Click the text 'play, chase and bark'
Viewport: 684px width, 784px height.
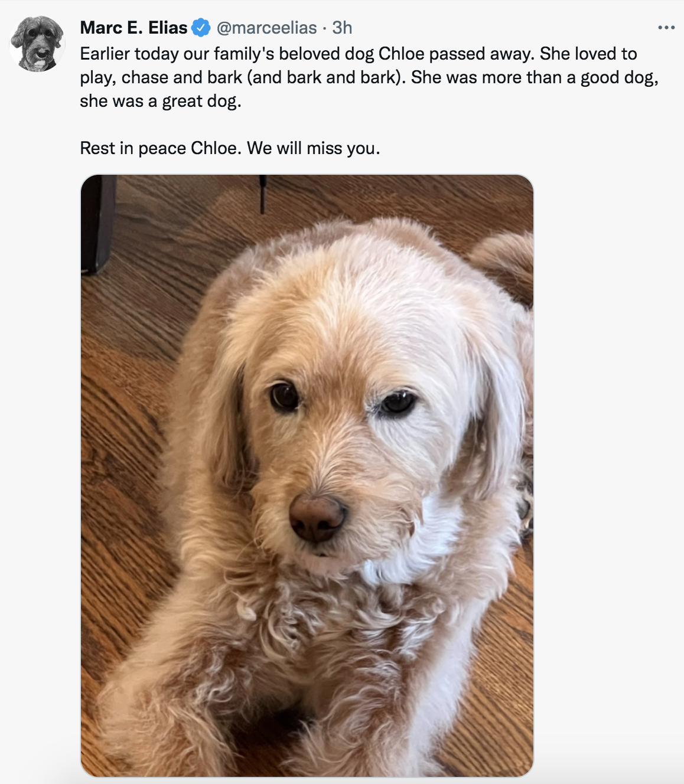click(161, 77)
